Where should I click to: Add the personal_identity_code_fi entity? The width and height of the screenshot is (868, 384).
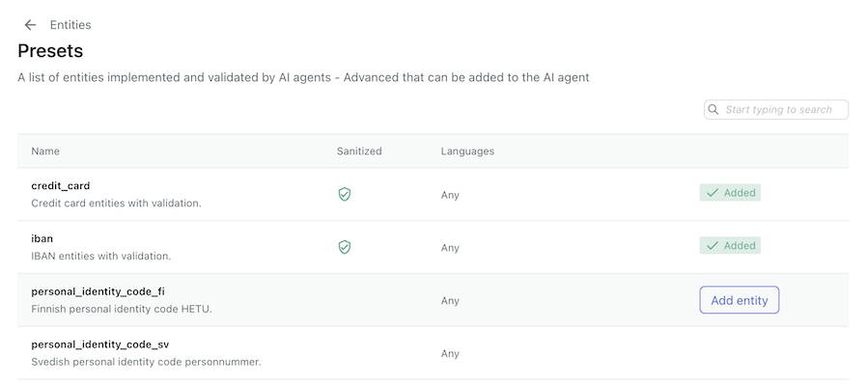coord(739,300)
